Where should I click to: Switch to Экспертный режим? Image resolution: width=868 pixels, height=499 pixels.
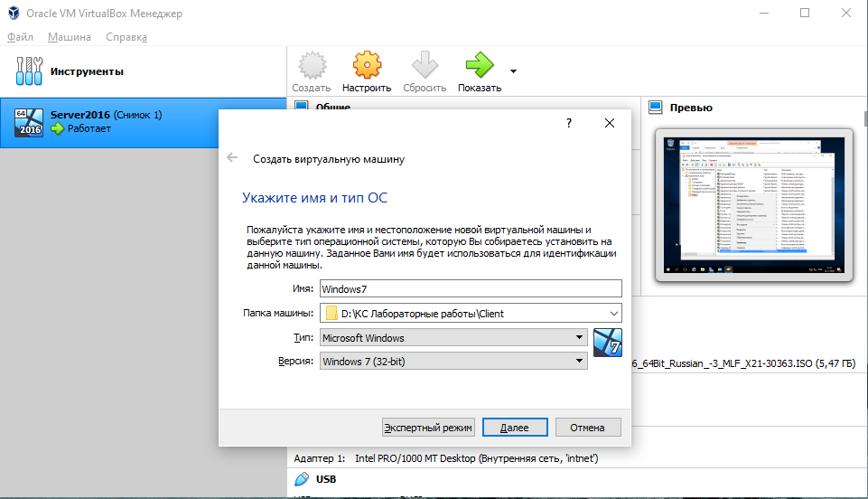427,428
